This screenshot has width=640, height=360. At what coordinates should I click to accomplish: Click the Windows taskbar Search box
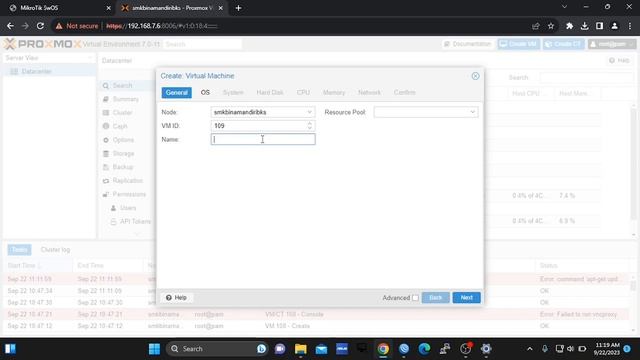click(217, 349)
